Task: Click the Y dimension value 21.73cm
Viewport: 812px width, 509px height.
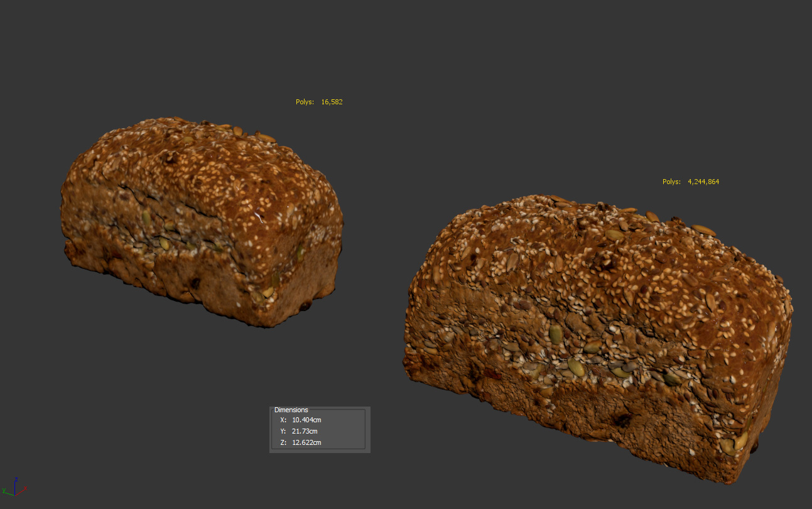Action: 305,431
